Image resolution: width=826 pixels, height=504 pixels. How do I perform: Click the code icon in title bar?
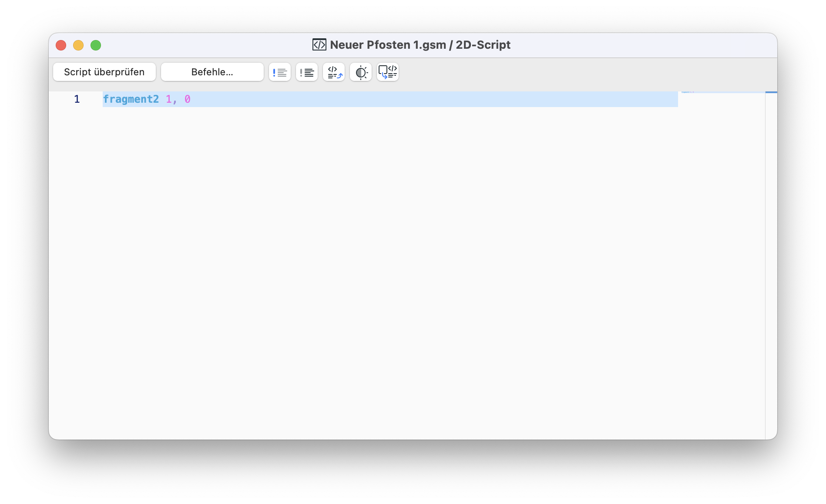click(319, 45)
